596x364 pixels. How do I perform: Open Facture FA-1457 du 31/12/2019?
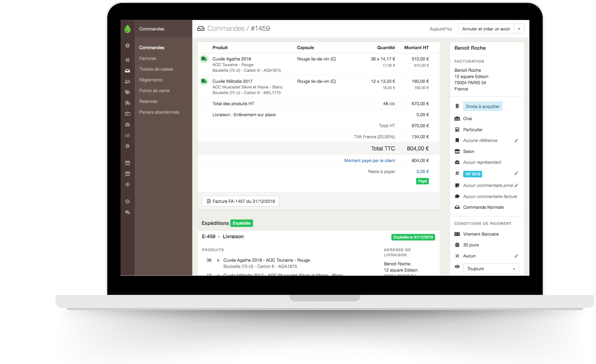tap(240, 201)
